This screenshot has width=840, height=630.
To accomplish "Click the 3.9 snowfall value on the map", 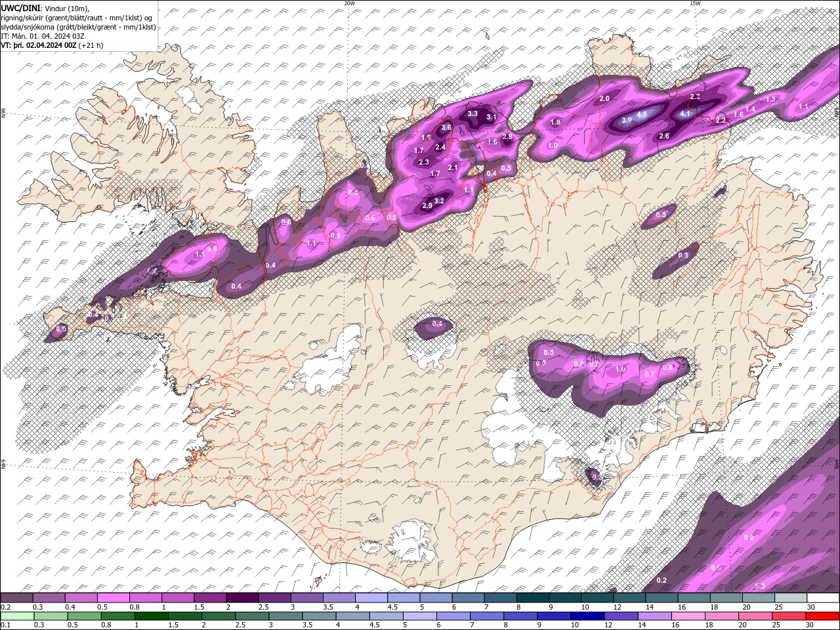I will pos(626,120).
